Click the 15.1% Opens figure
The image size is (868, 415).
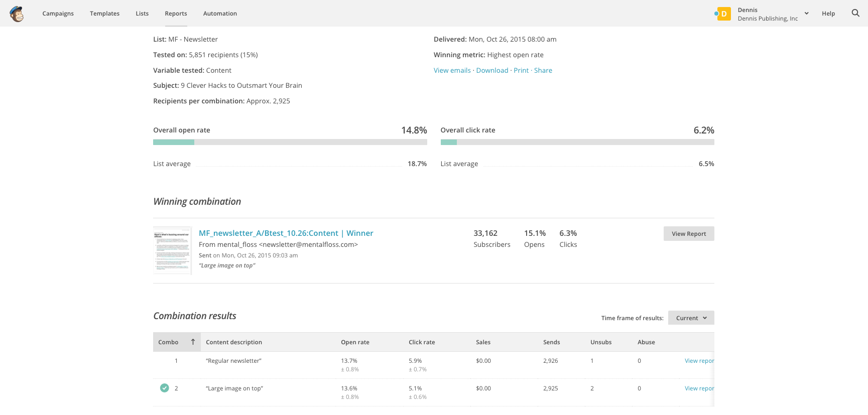point(535,233)
